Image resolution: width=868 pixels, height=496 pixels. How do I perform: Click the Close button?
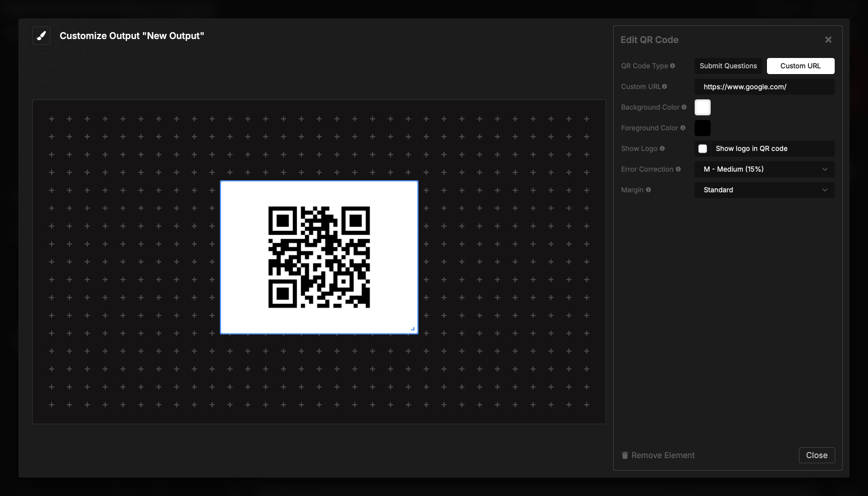(816, 455)
